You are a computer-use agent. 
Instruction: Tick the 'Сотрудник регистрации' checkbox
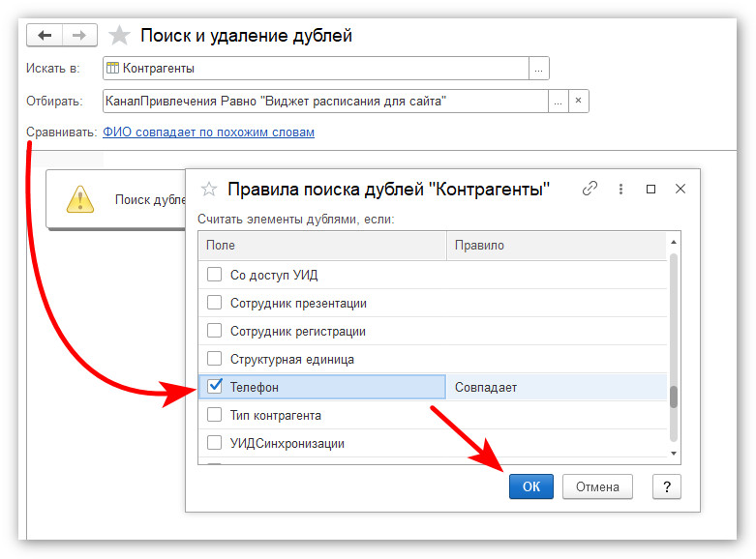[x=214, y=331]
